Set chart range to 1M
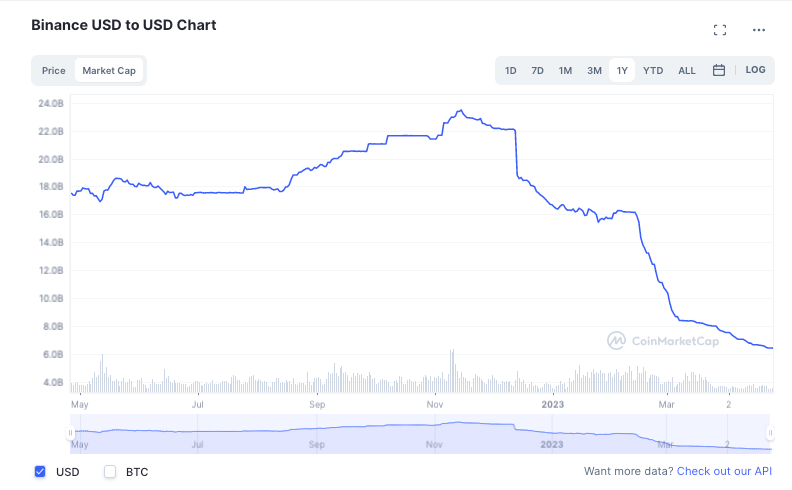This screenshot has height=490, width=792. pyautogui.click(x=565, y=71)
